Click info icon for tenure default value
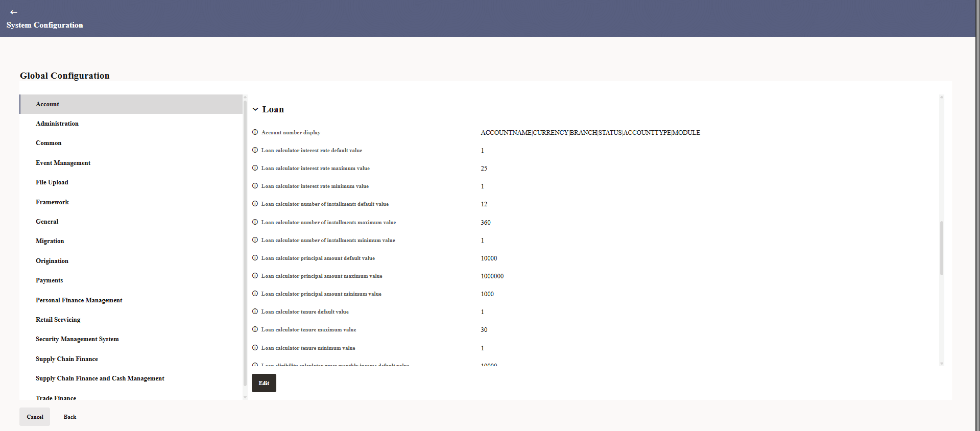Viewport: 980px width, 431px height. point(255,312)
